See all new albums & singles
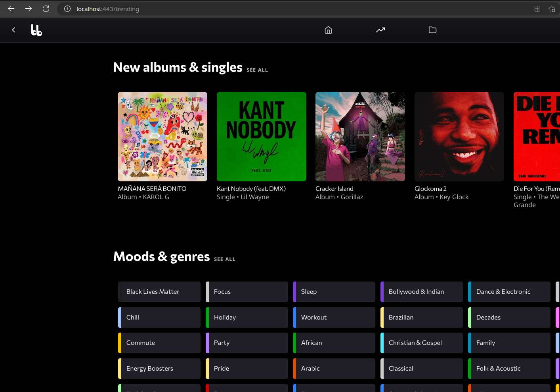The image size is (560, 392). [257, 70]
